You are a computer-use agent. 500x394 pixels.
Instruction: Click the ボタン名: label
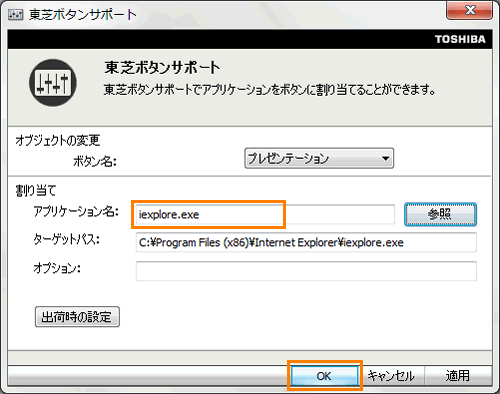click(95, 161)
